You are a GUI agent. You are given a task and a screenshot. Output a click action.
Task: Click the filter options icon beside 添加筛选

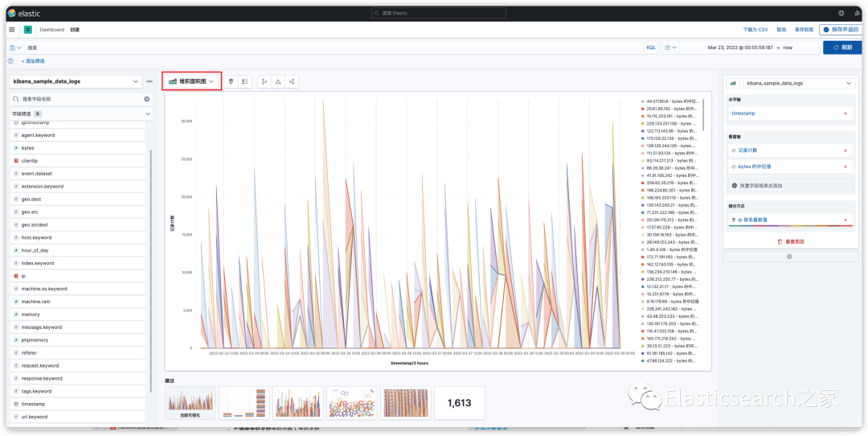[x=10, y=61]
